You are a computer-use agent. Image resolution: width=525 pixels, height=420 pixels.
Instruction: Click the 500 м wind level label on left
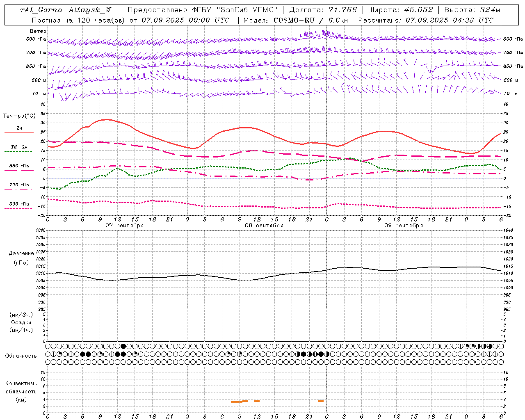tap(39, 80)
